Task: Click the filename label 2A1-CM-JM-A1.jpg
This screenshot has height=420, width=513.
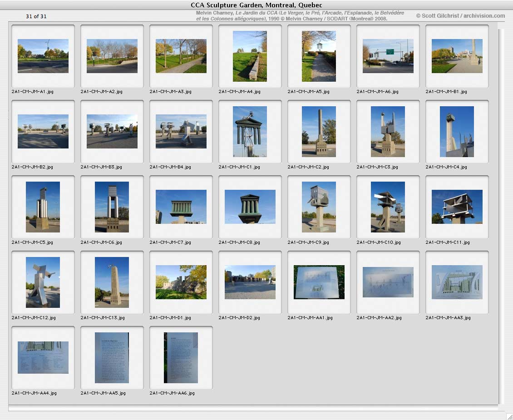Action: click(32, 92)
